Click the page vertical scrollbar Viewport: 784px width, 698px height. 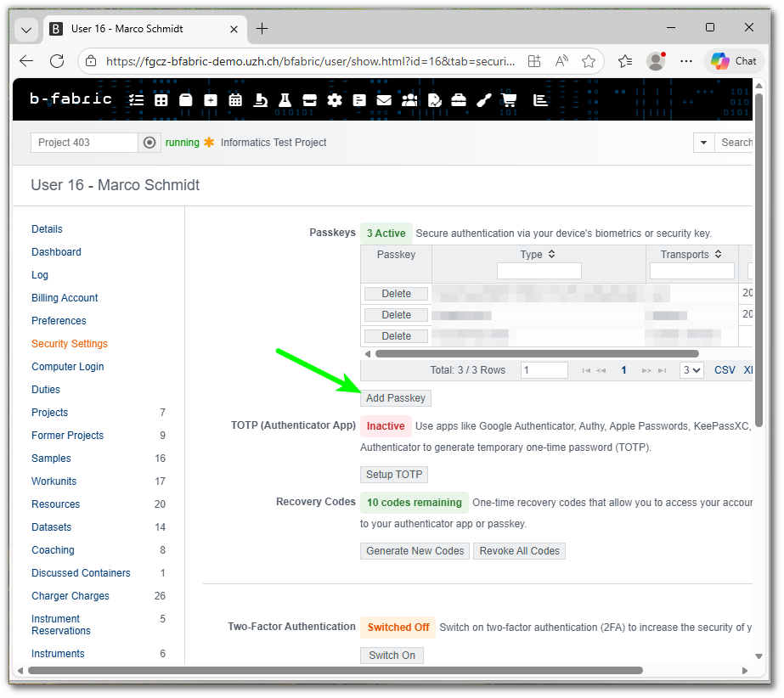coord(759,260)
